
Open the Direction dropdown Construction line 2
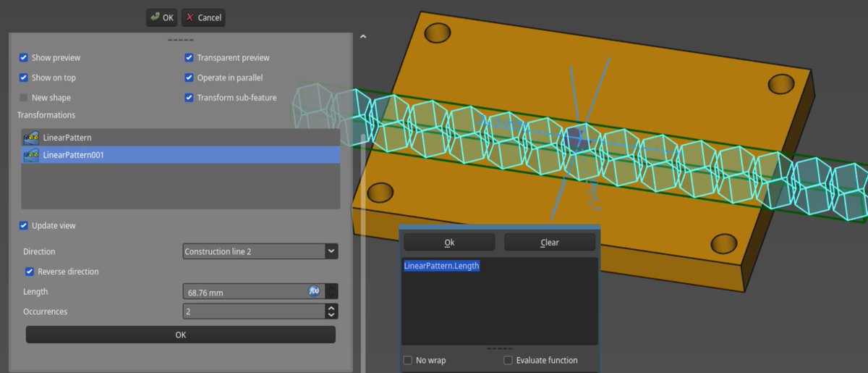coord(260,251)
